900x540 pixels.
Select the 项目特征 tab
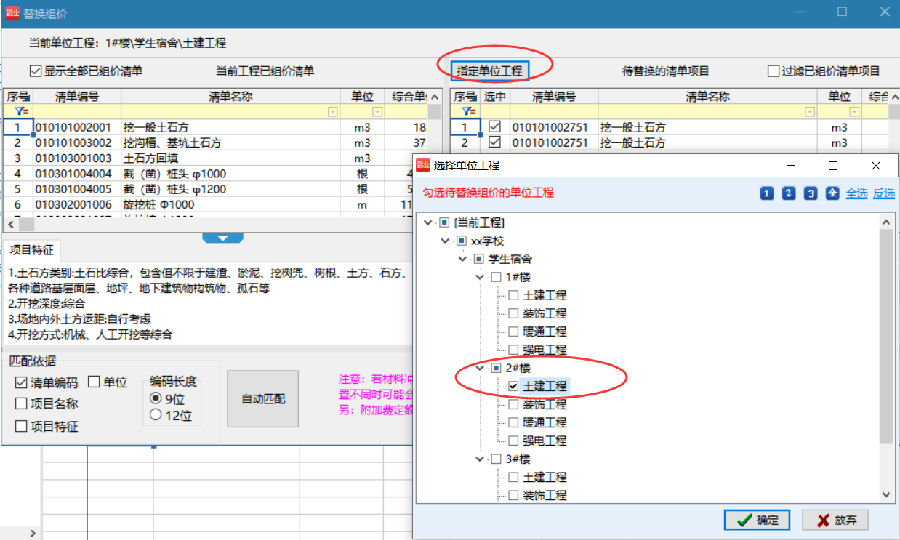coord(32,250)
